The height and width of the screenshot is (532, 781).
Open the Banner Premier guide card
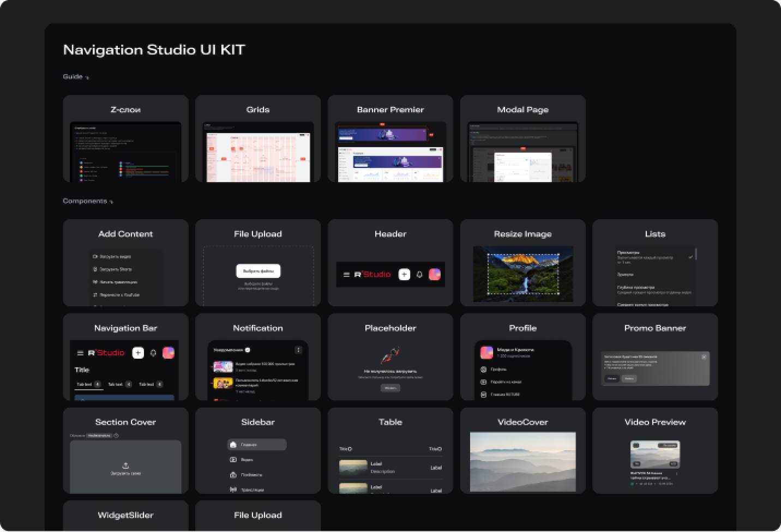[390, 138]
